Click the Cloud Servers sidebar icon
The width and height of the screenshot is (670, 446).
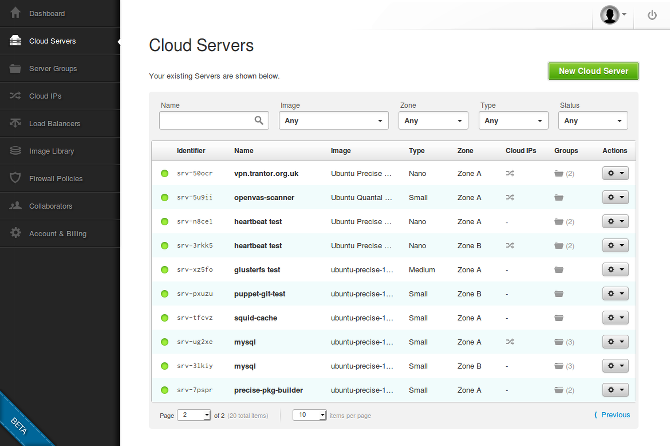click(15, 41)
